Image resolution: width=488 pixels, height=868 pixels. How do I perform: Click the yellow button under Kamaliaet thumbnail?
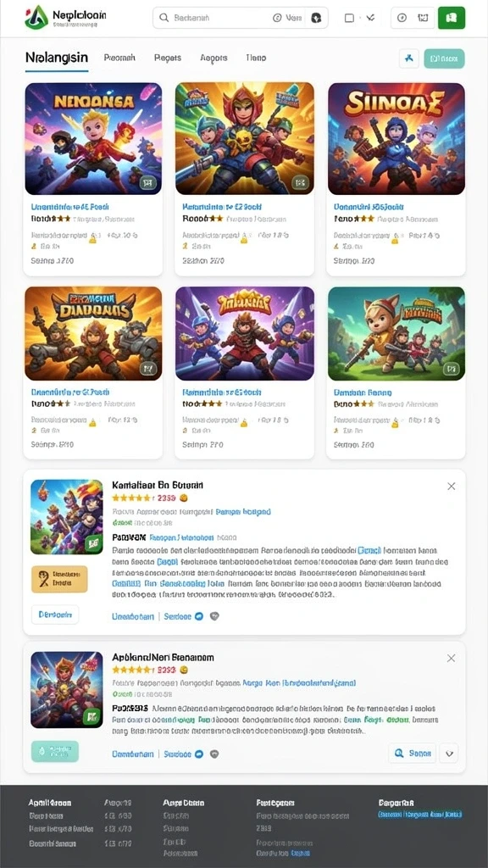coord(59,579)
